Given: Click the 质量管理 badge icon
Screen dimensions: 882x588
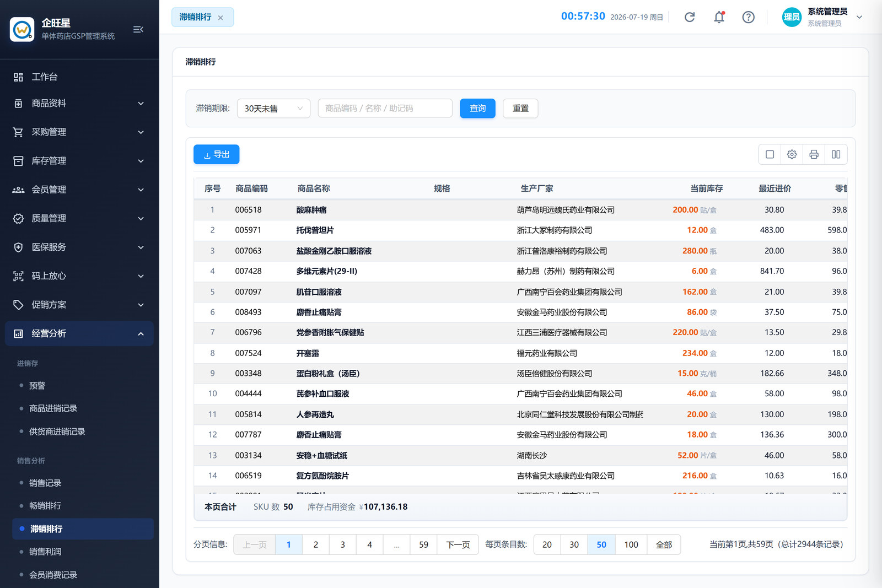Looking at the screenshot, I should (x=18, y=219).
